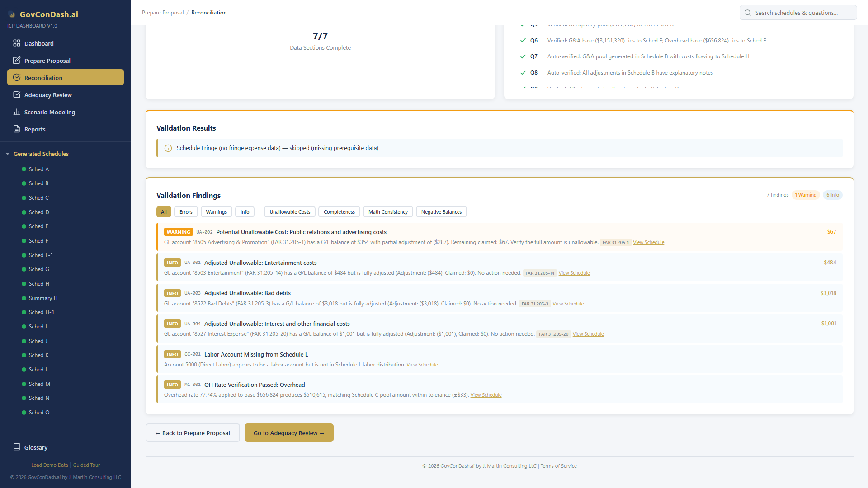Click the Reconciliation checkmark icon in sidebar
The height and width of the screenshot is (488, 868).
16,77
